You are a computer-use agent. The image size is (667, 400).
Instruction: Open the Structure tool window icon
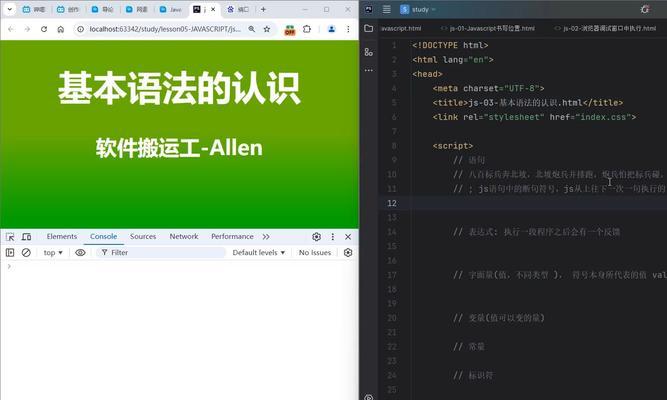pos(369,52)
